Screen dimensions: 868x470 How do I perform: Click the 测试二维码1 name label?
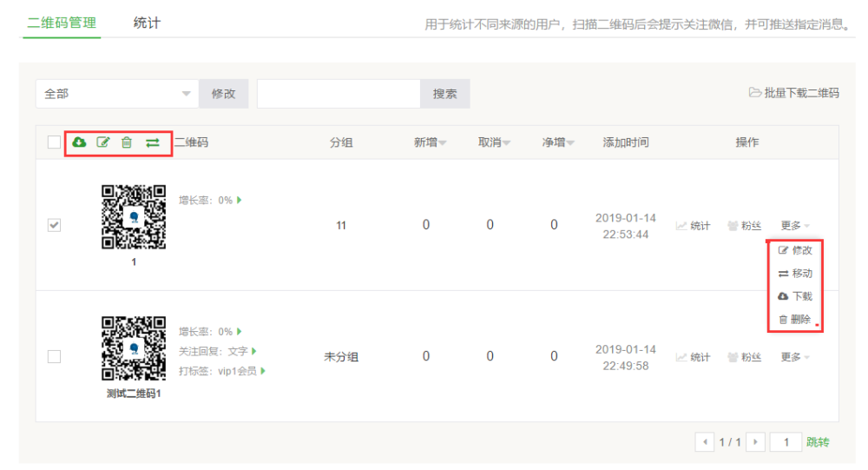pos(134,394)
